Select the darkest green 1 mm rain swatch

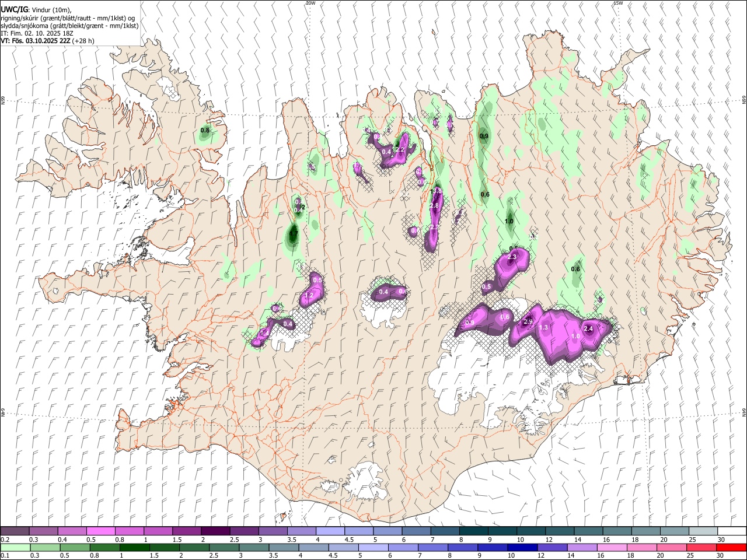pos(134,548)
